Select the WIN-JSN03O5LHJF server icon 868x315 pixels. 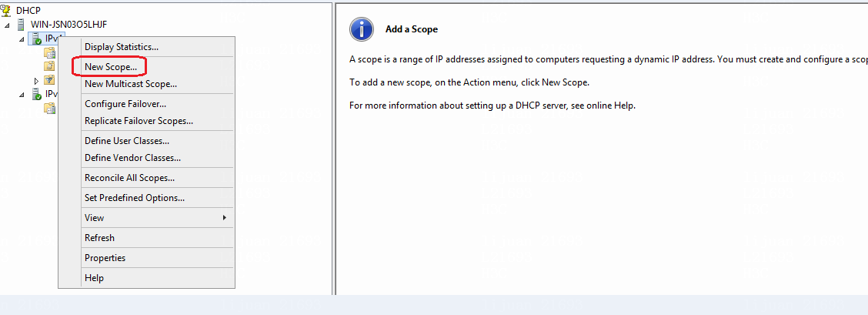pos(22,25)
